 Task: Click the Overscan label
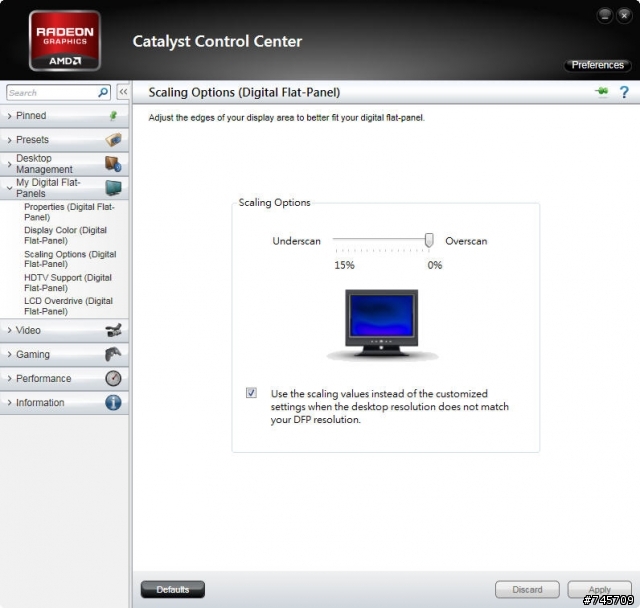tap(466, 241)
